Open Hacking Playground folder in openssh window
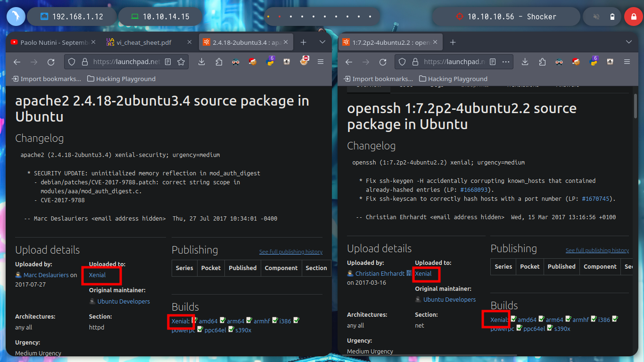This screenshot has height=362, width=644. [x=453, y=79]
